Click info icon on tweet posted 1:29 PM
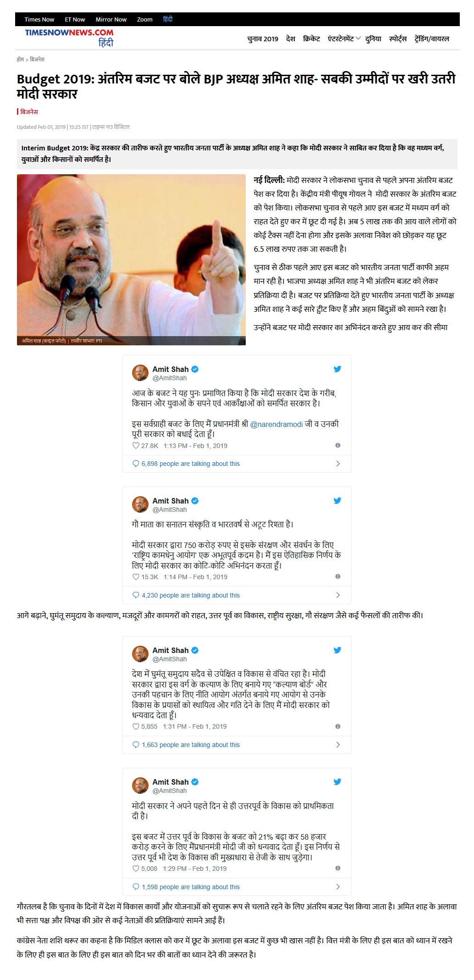This screenshot has width=474, height=980. [x=338, y=869]
